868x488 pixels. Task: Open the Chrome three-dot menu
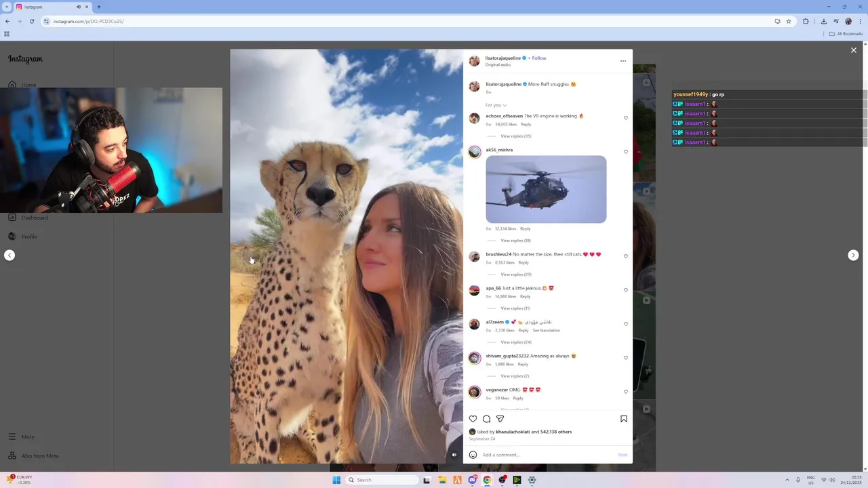click(x=860, y=21)
